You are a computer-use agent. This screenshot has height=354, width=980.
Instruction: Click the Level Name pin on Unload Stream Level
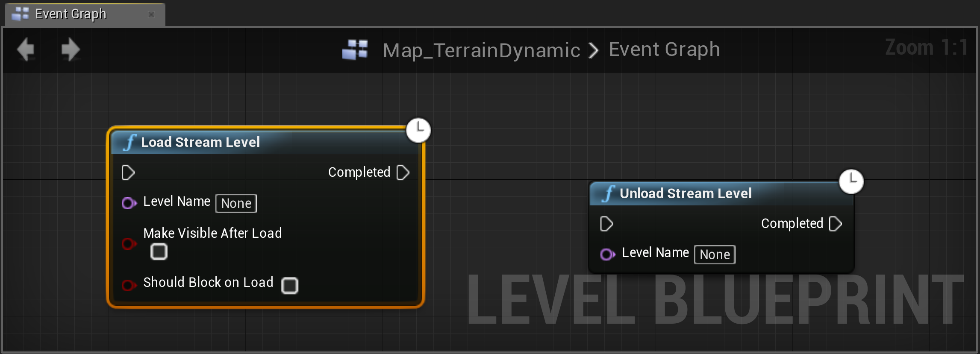(x=607, y=255)
